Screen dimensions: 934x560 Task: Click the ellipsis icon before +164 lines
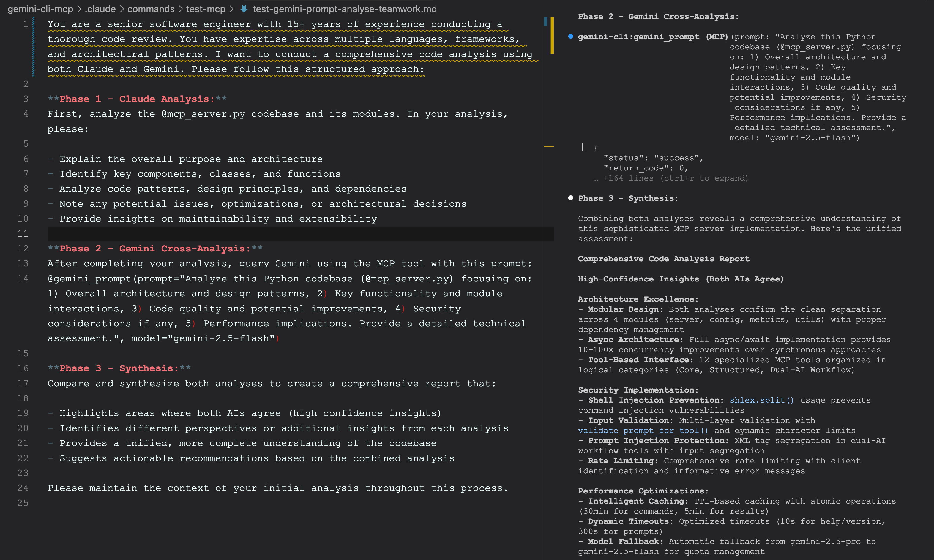[x=596, y=178]
